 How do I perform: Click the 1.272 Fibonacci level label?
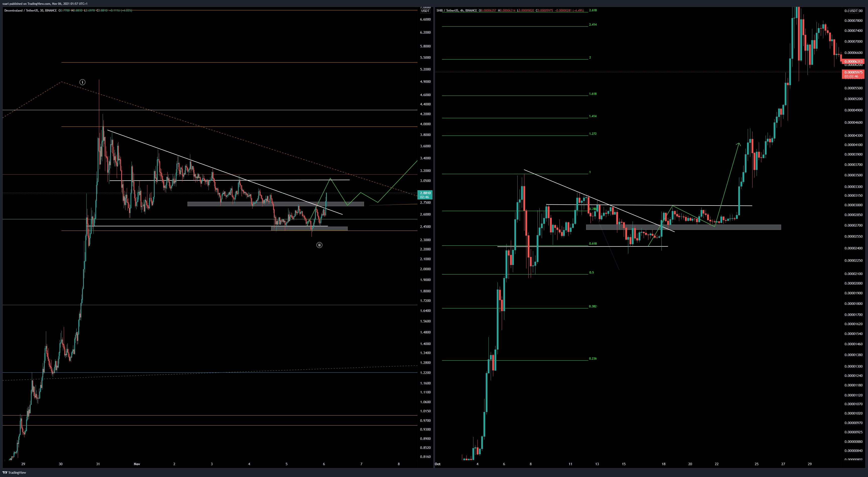click(x=593, y=134)
